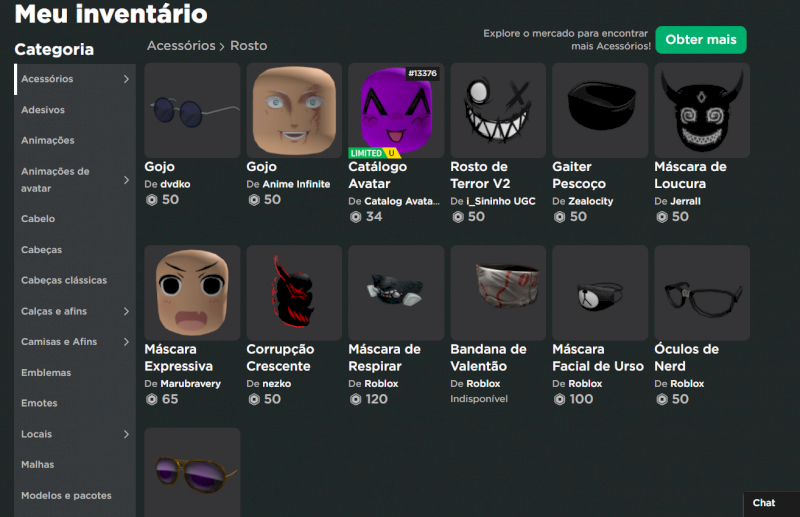Select the Cabelo category
This screenshot has width=800, height=517.
[75, 218]
